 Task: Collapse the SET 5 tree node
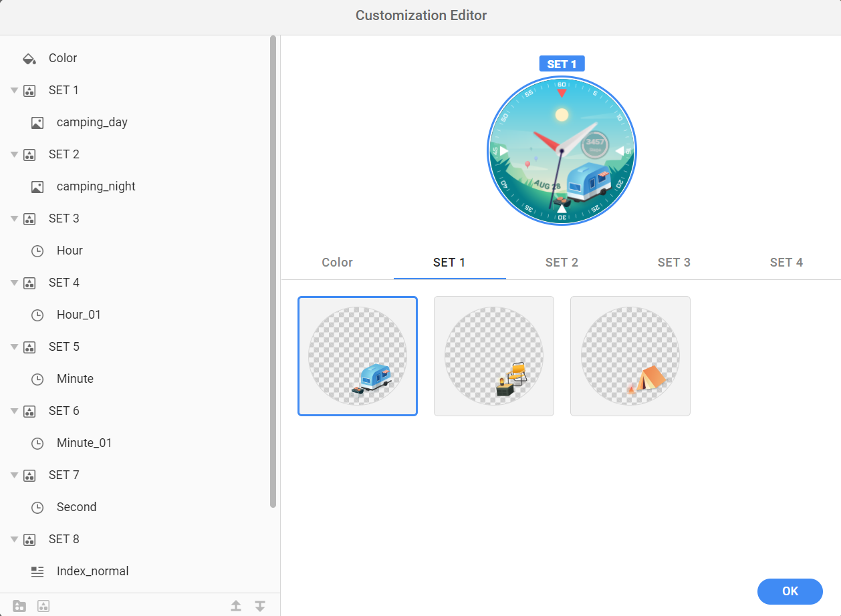(14, 347)
